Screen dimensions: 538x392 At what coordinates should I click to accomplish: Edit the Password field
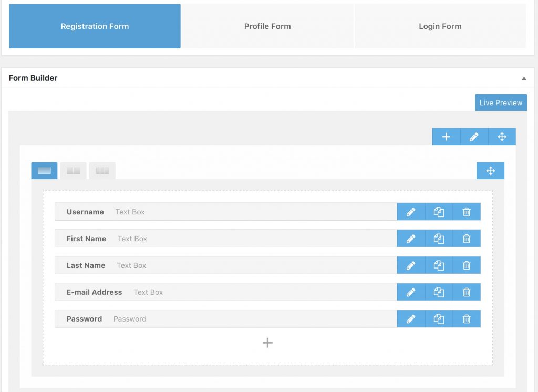[x=411, y=319]
